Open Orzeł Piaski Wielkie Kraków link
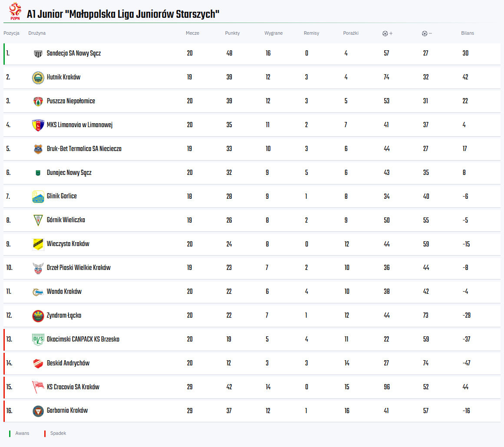Viewport: 504px width, 447px height. pos(79,268)
